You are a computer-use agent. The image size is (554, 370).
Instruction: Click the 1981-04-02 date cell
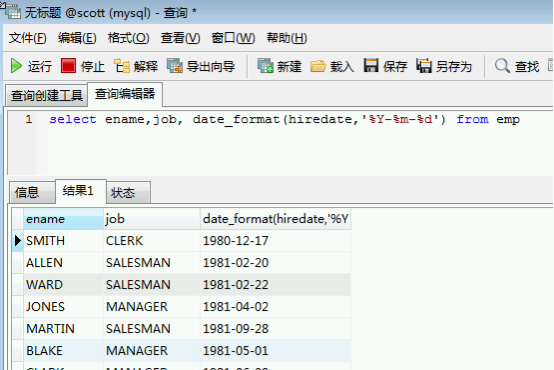(x=276, y=307)
